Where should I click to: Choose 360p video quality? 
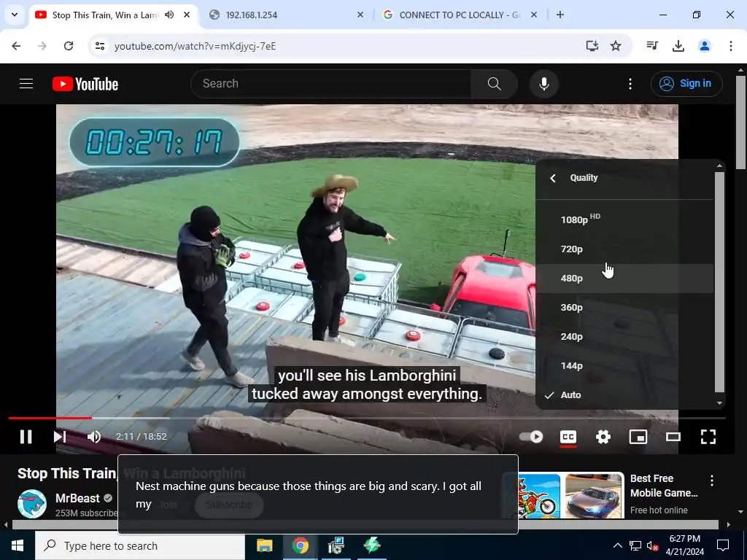[x=624, y=307]
